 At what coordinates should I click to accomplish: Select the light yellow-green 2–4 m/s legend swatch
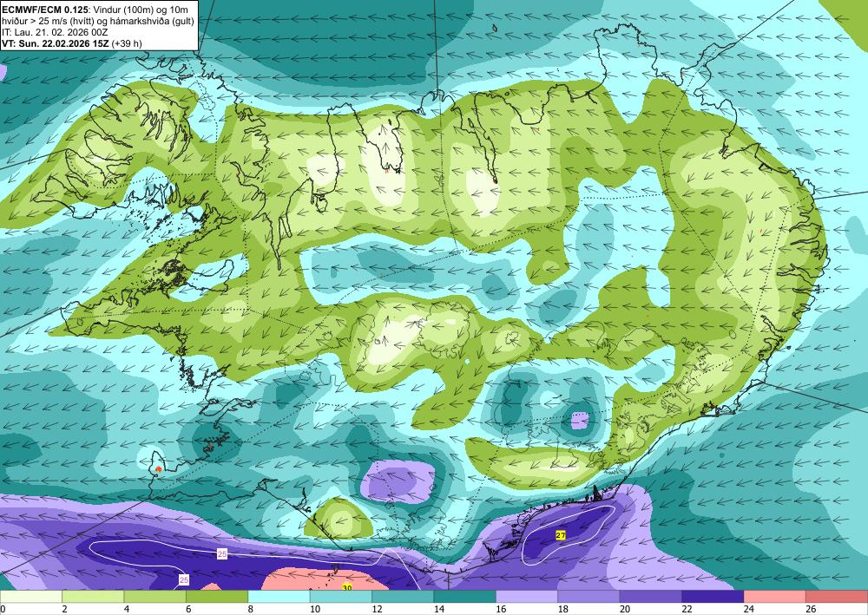pos(93,597)
